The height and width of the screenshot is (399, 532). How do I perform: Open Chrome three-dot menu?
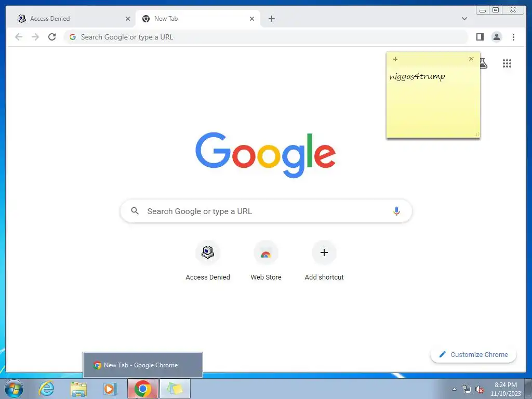coord(513,37)
